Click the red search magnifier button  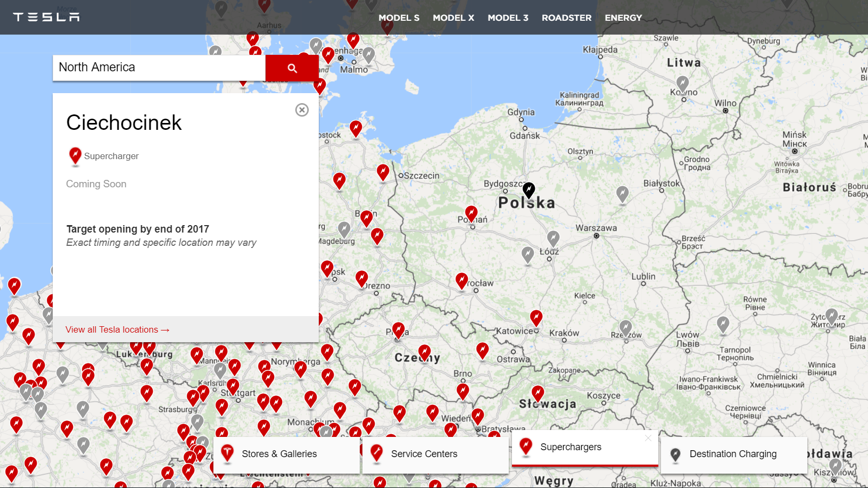[292, 68]
